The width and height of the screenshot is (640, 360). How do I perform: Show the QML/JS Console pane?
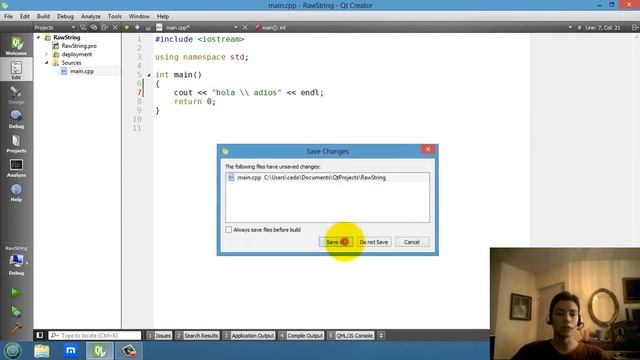click(351, 336)
